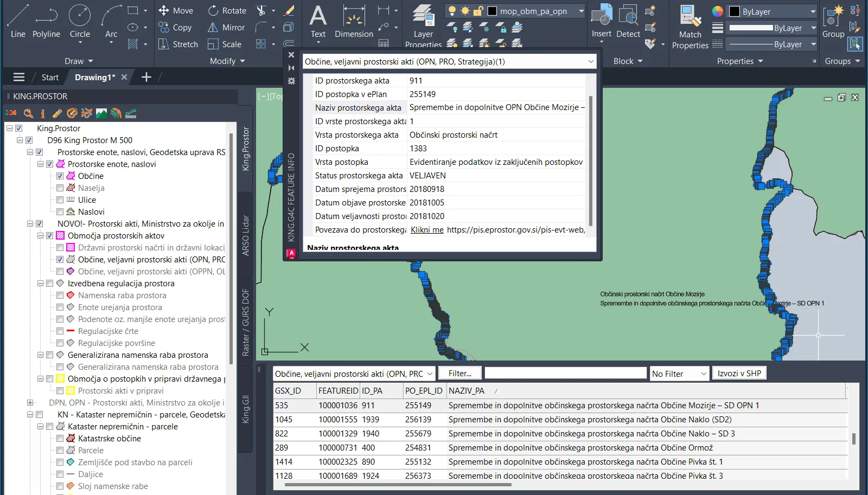Click the magnifier search icon in KING.PROSTOR panel

pos(28,113)
